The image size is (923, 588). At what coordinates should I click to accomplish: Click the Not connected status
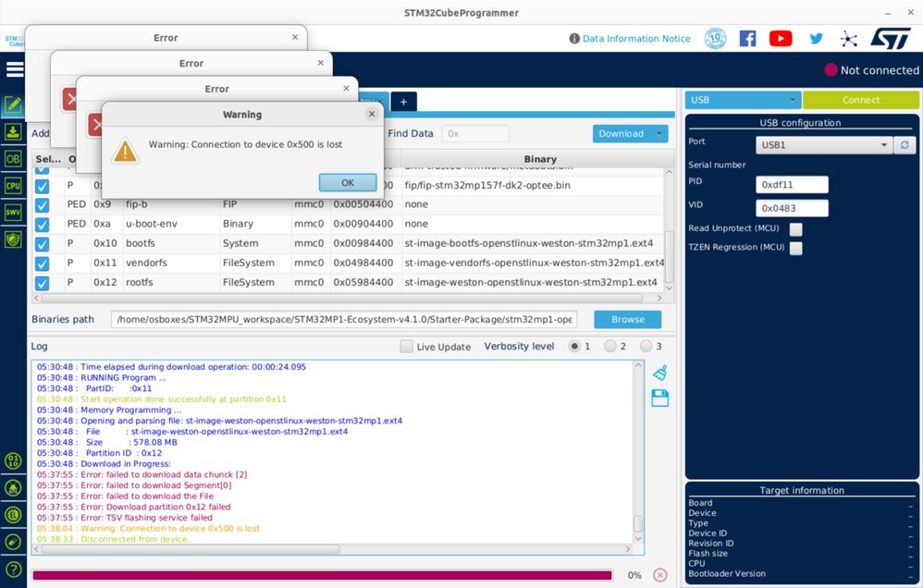(871, 70)
